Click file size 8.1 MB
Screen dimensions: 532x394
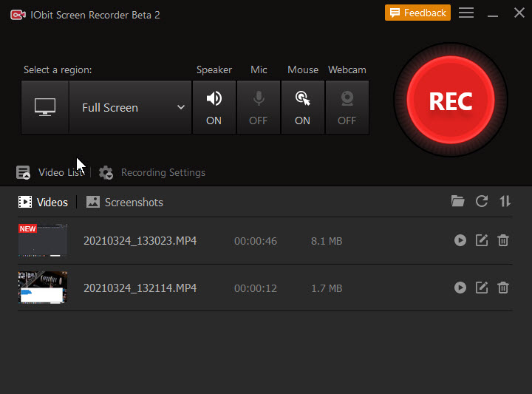[327, 241]
